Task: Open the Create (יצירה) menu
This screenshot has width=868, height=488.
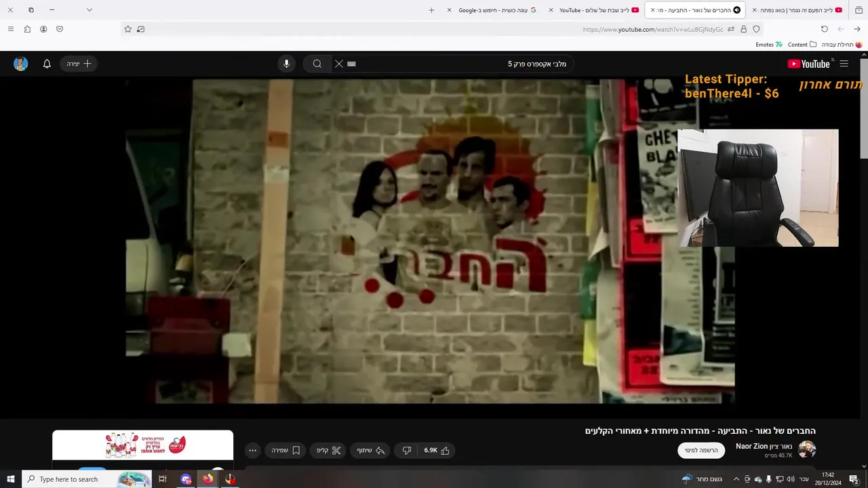Action: (79, 64)
